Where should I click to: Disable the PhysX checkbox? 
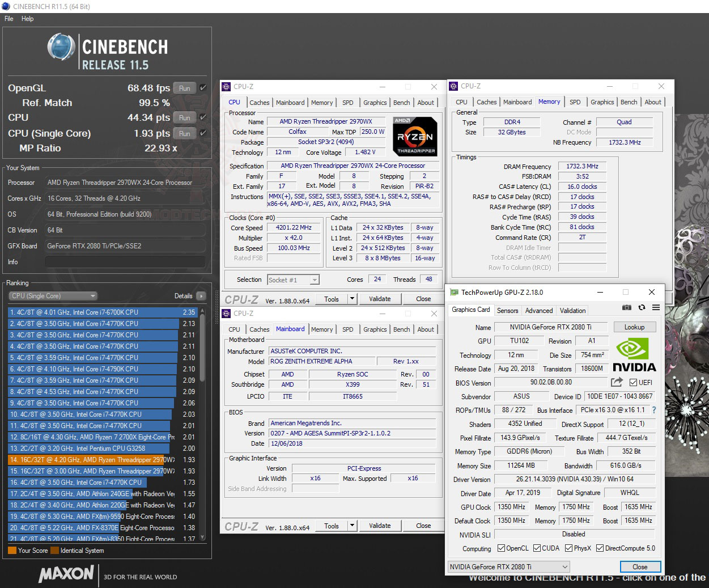point(568,548)
